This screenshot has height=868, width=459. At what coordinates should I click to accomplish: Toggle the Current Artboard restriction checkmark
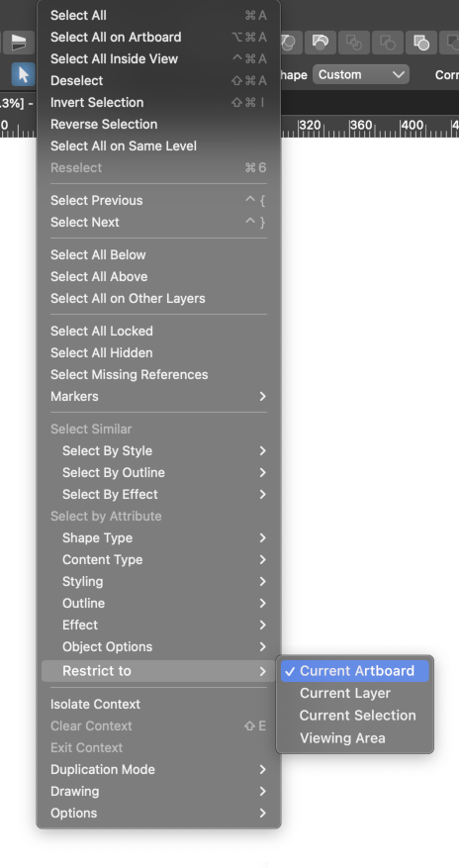point(354,671)
